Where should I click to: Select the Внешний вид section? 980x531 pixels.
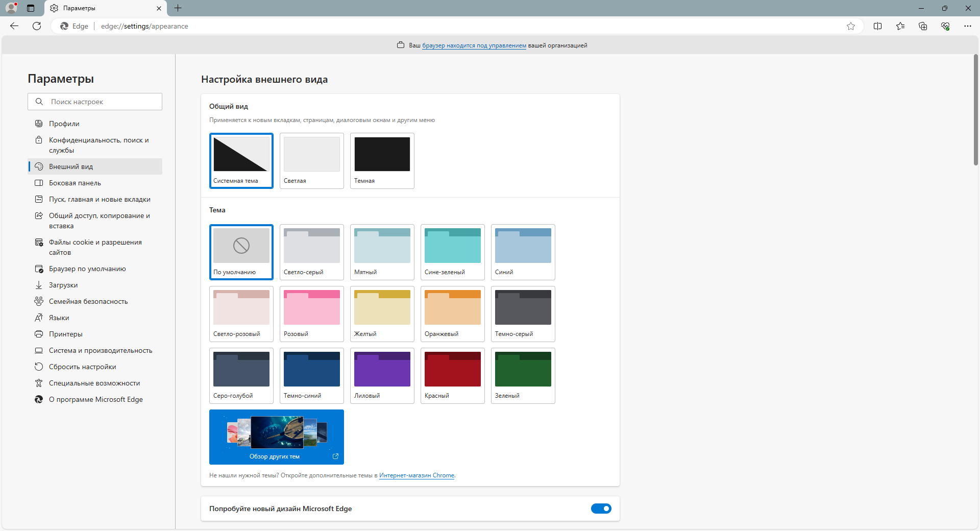tap(95, 166)
